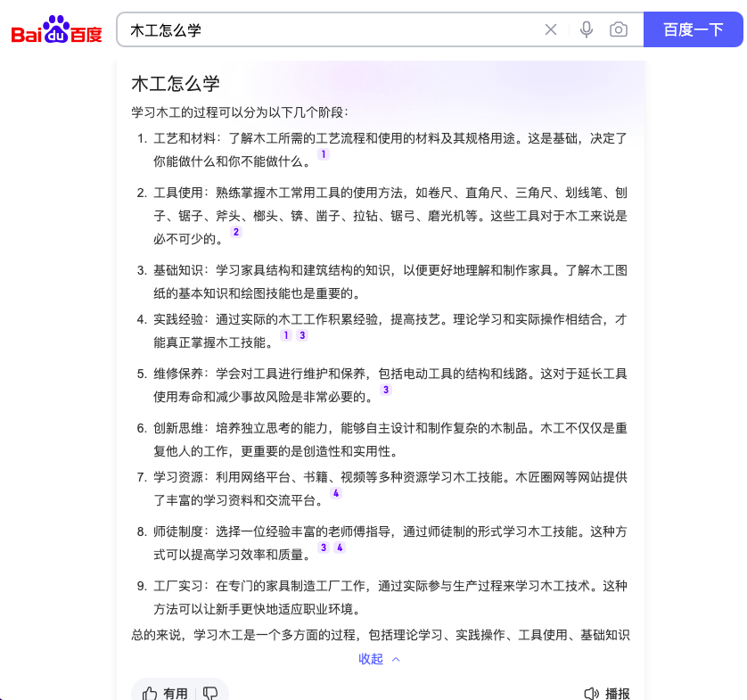Open citation 2 after 工具使用 item
Viewport: 747px width, 700px height.
point(236,232)
